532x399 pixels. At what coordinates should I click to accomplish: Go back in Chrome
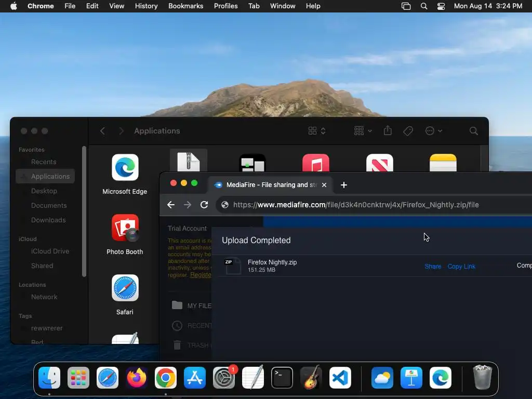click(x=171, y=205)
